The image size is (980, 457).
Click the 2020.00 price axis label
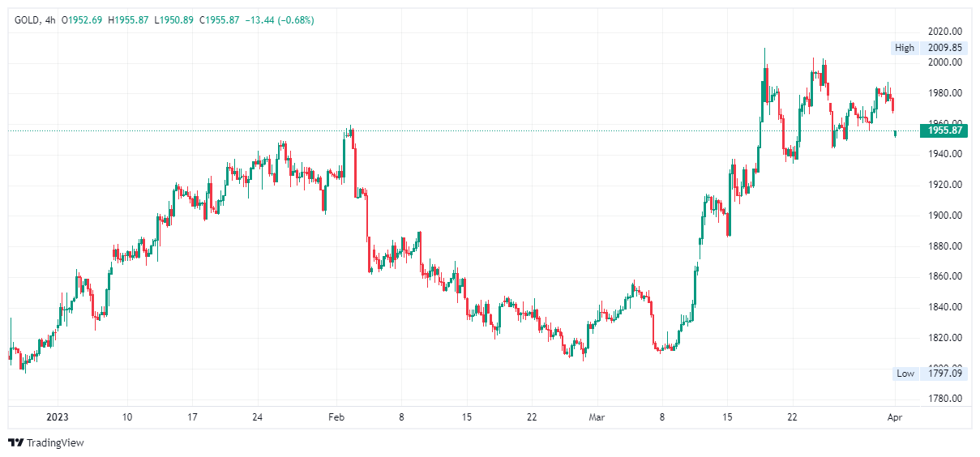[x=946, y=32]
